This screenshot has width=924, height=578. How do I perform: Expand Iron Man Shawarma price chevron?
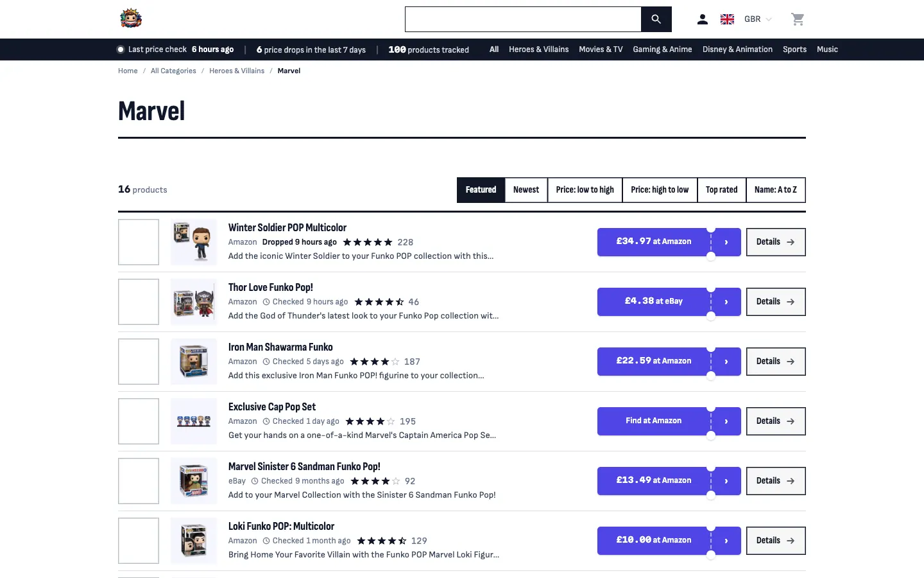726,362
